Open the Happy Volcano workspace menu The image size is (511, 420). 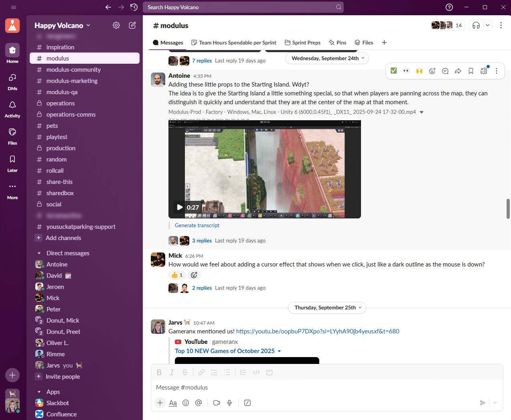tap(62, 25)
